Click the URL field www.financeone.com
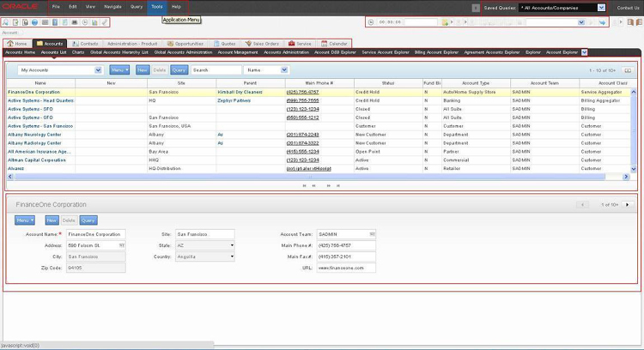 [346, 268]
